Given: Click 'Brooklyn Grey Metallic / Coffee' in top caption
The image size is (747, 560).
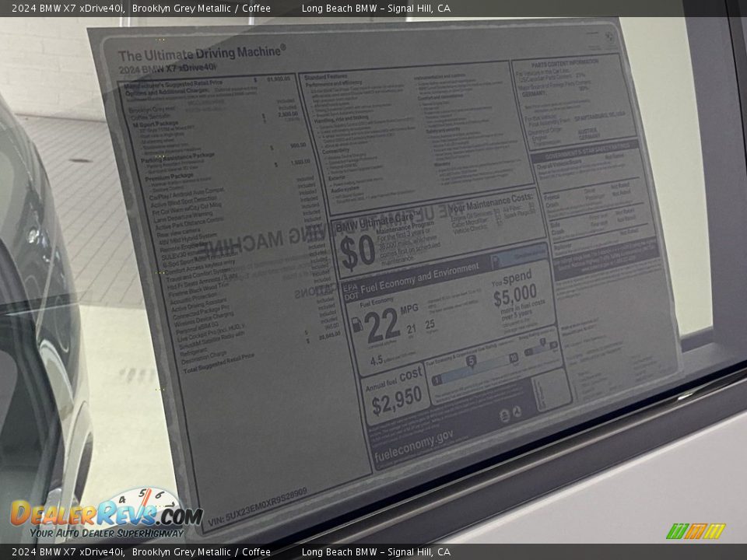Looking at the screenshot, I should coord(201,8).
